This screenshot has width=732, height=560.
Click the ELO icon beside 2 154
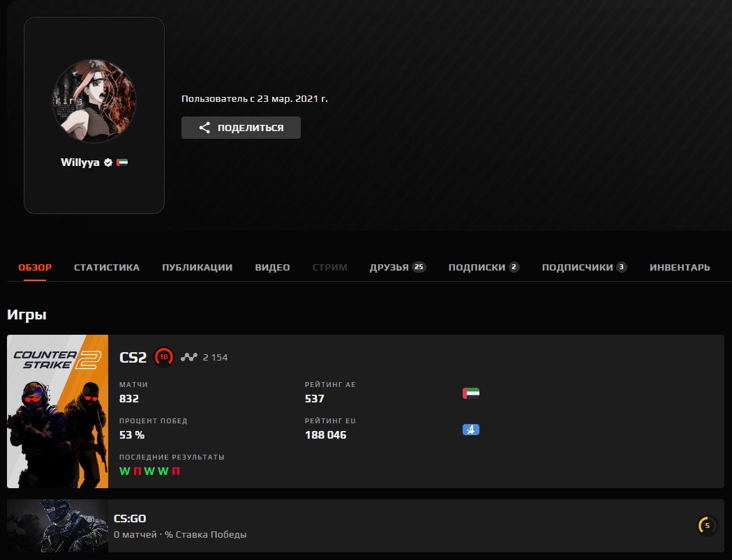coord(189,357)
